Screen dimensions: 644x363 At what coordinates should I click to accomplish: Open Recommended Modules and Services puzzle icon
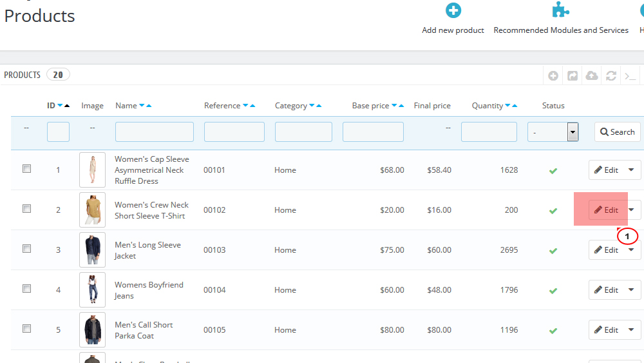[x=561, y=10]
